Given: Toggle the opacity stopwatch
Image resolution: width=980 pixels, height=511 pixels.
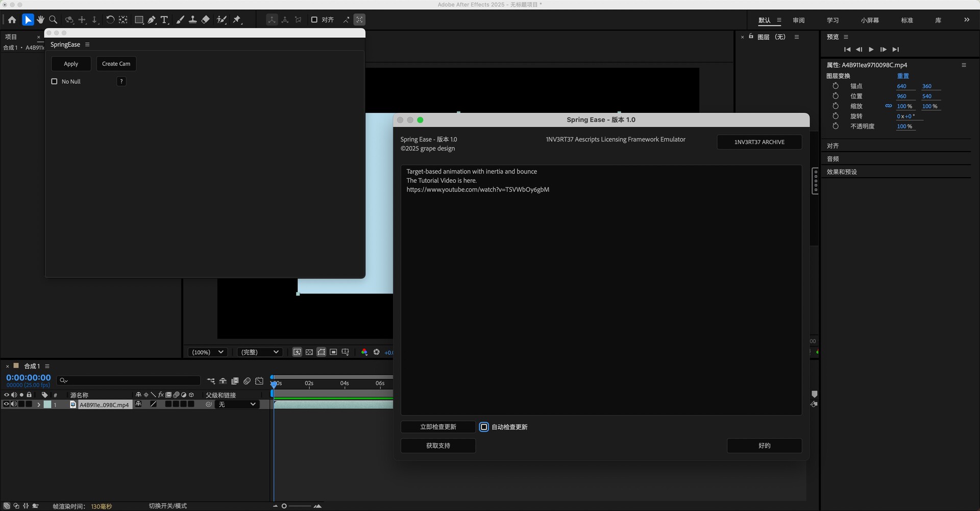Looking at the screenshot, I should pos(836,126).
